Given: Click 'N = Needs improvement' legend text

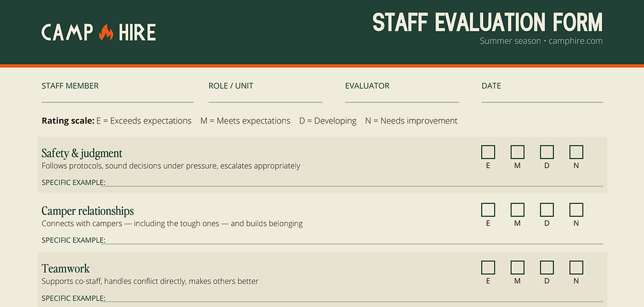Looking at the screenshot, I should (411, 121).
